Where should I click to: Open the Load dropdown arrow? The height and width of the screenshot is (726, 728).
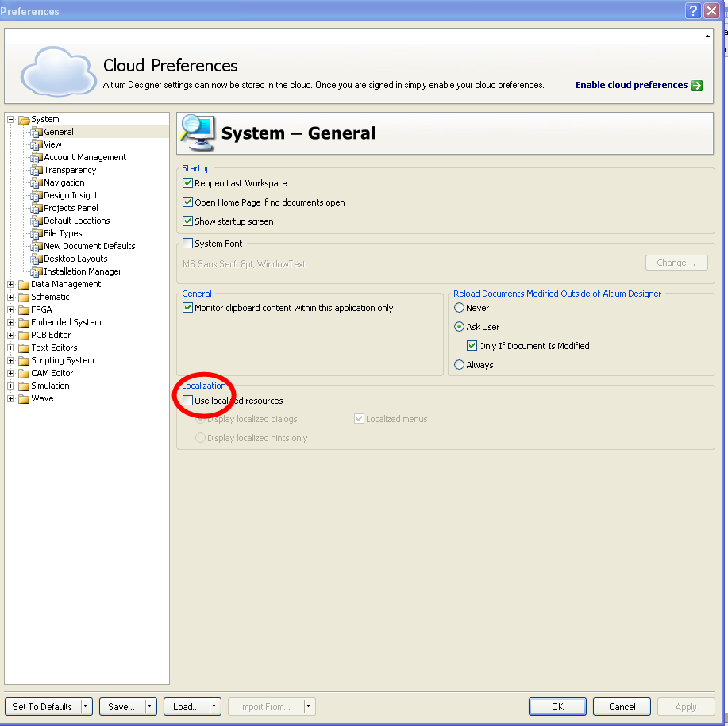click(x=214, y=706)
